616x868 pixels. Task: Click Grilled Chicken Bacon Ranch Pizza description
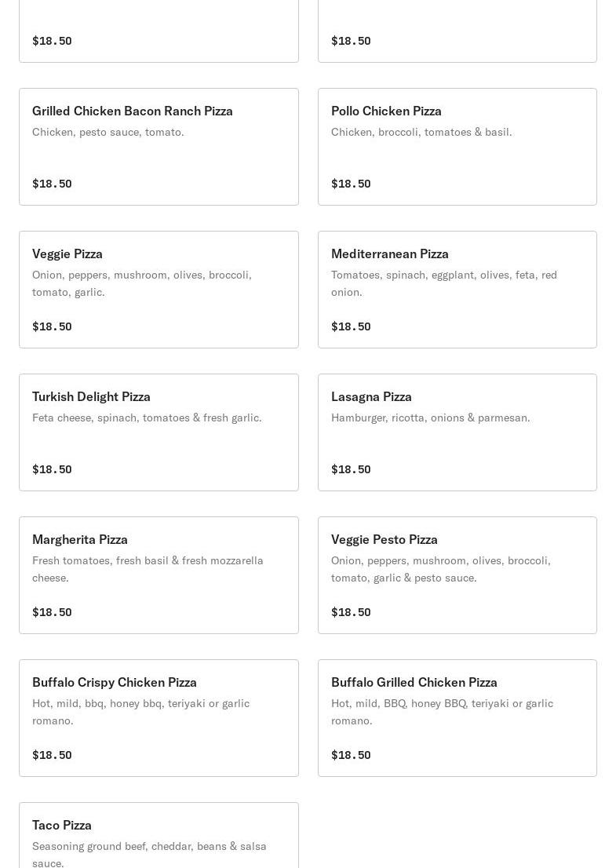(108, 132)
